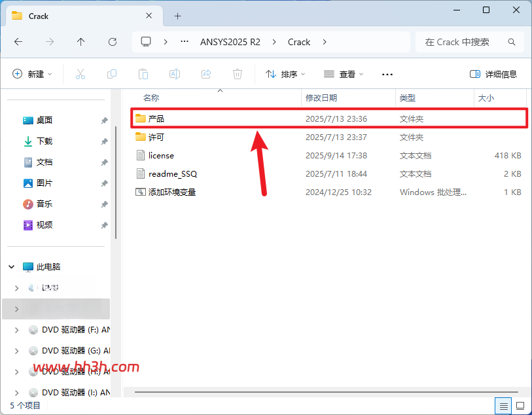Screen dimensions: 532x415
Task: Add a new Explorer tab
Action: point(177,16)
